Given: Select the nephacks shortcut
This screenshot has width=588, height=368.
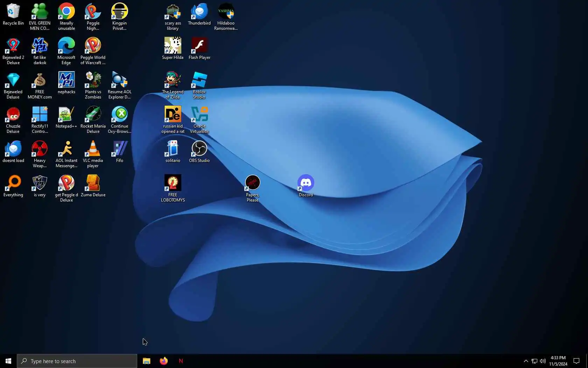Looking at the screenshot, I should (66, 83).
